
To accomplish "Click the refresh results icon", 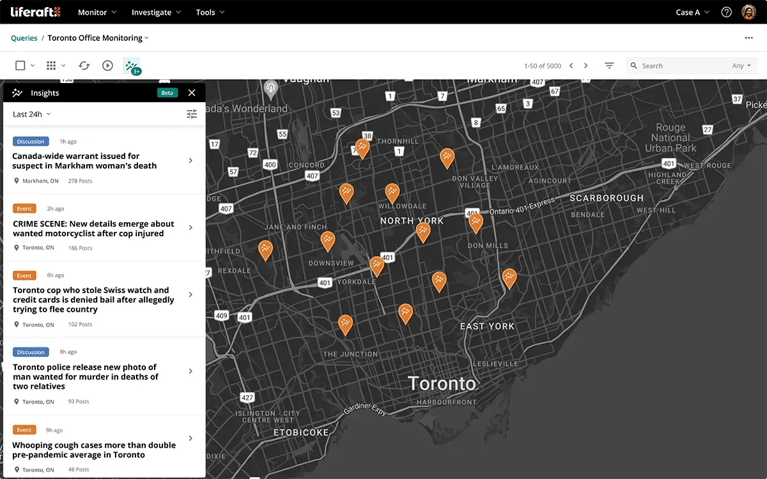I will coord(84,66).
